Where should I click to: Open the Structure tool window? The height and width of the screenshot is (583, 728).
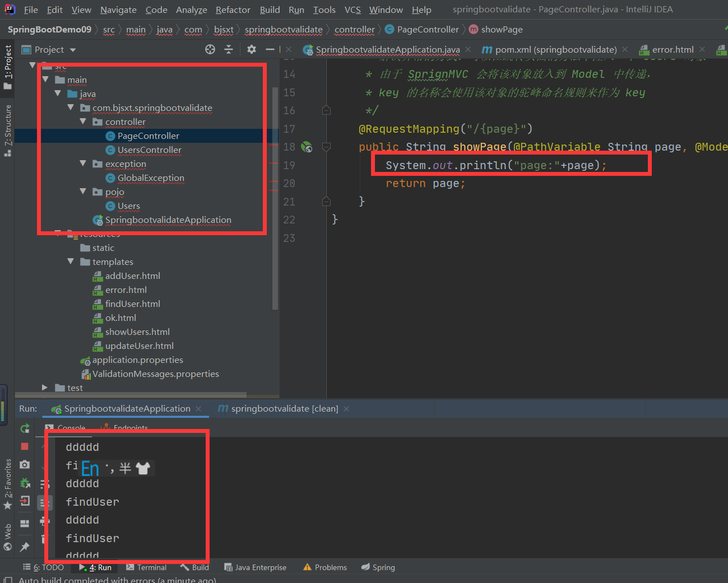[x=8, y=130]
